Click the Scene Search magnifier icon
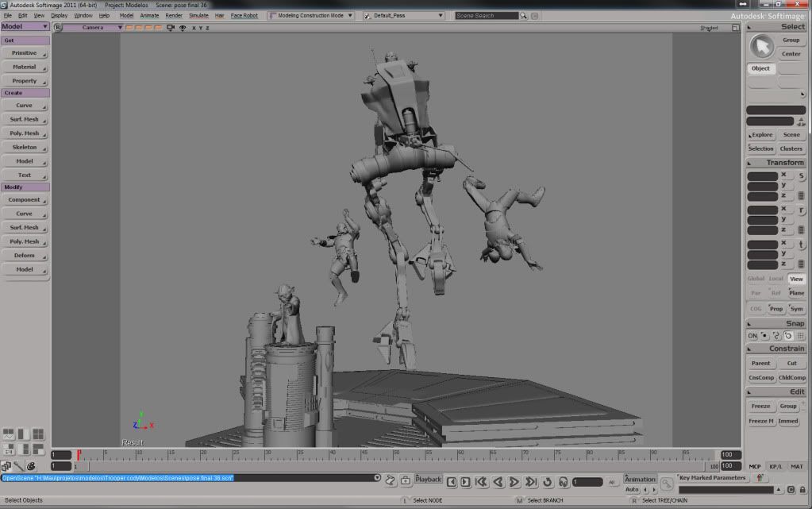 (525, 15)
